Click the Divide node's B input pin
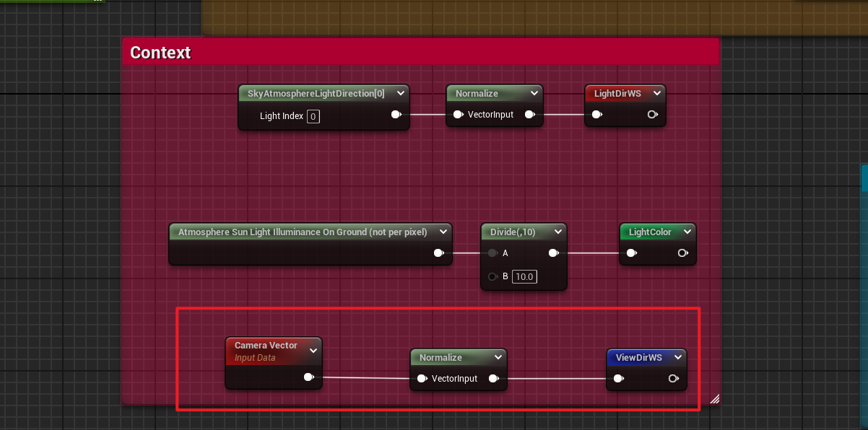868x430 pixels. click(492, 276)
